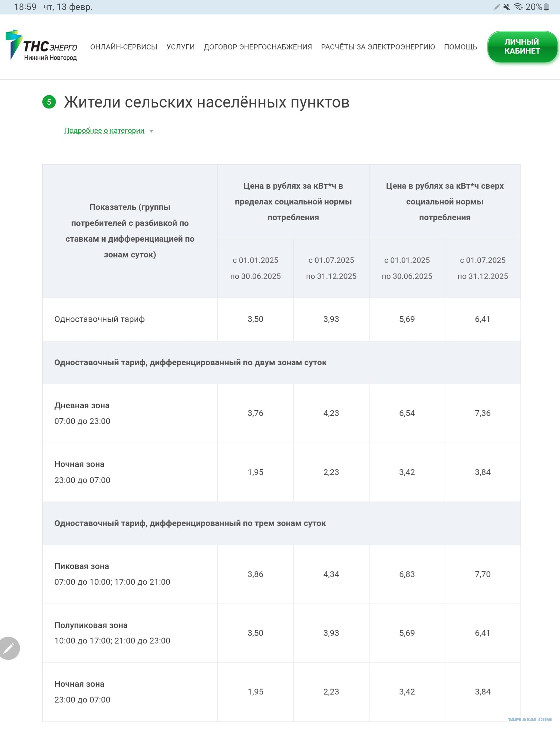Expand the Подробнее о категории arrow
The width and height of the screenshot is (560, 729).
click(151, 131)
